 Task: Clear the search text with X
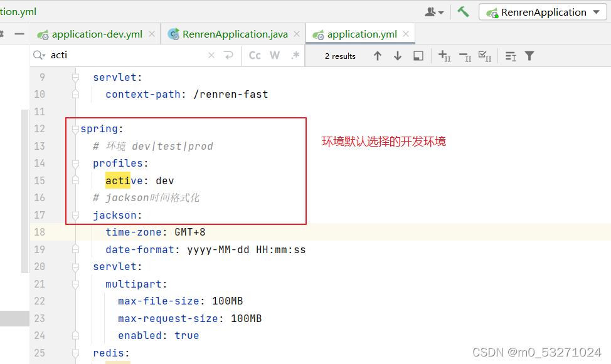click(211, 55)
